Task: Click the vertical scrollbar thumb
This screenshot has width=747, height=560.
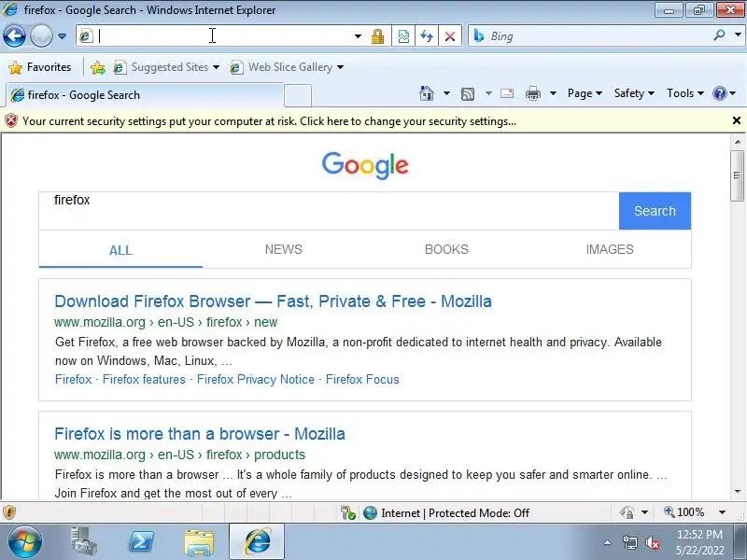Action: pos(737,175)
